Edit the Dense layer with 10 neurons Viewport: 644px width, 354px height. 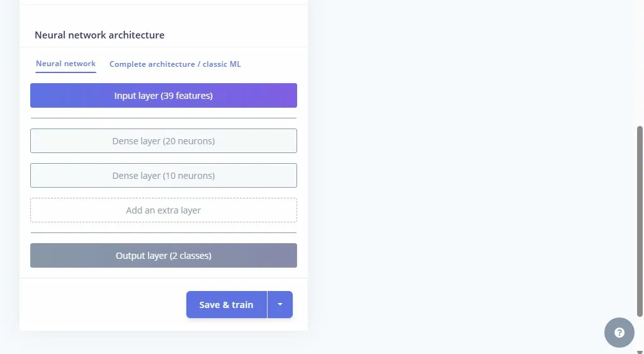click(x=164, y=176)
